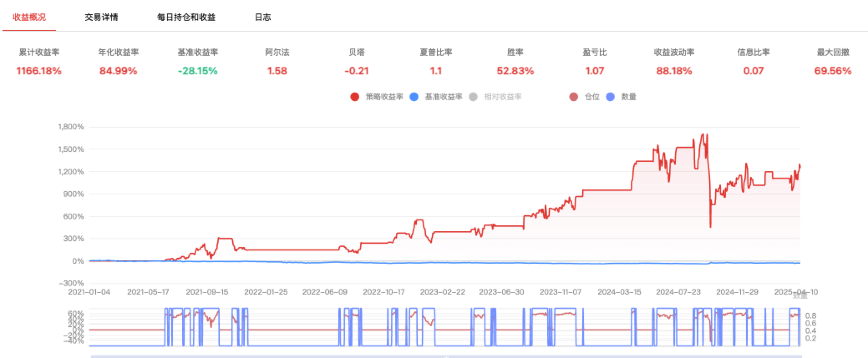The width and height of the screenshot is (868, 358).
Task: Enable the greyed-out 相对收益率 legend item
Action: click(x=473, y=97)
